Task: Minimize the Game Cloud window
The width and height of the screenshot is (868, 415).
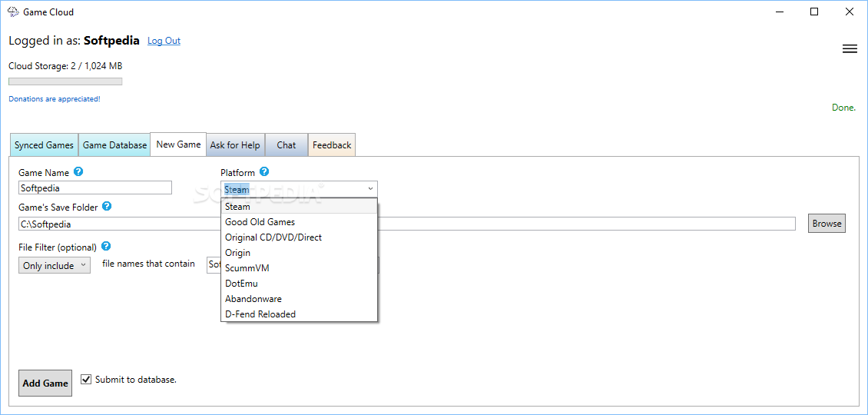Action: 780,12
